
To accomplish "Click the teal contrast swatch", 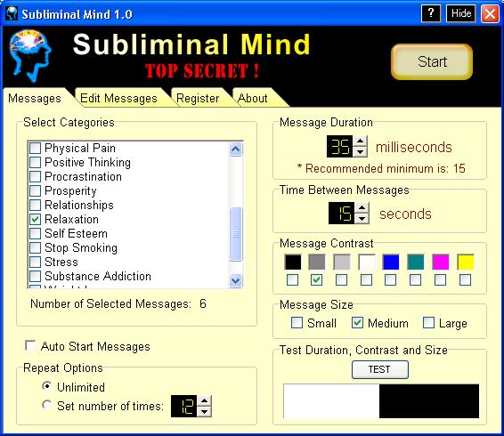I will tap(416, 262).
